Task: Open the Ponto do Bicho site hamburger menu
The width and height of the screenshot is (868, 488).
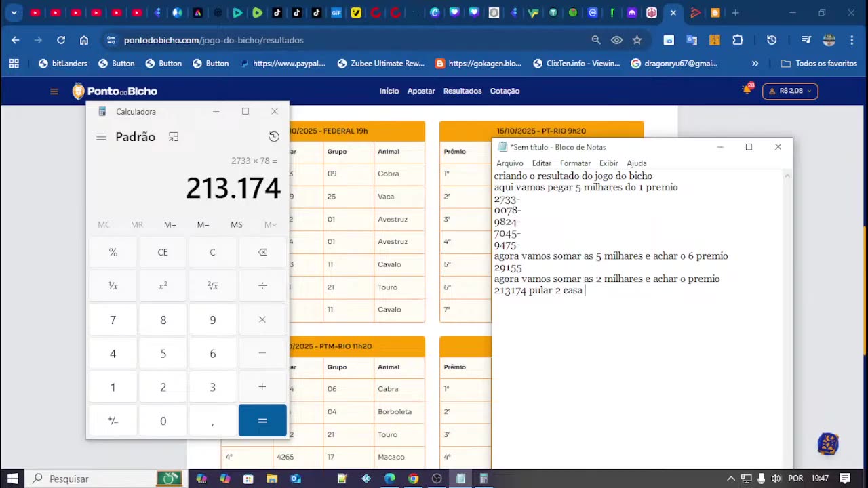Action: (x=54, y=91)
